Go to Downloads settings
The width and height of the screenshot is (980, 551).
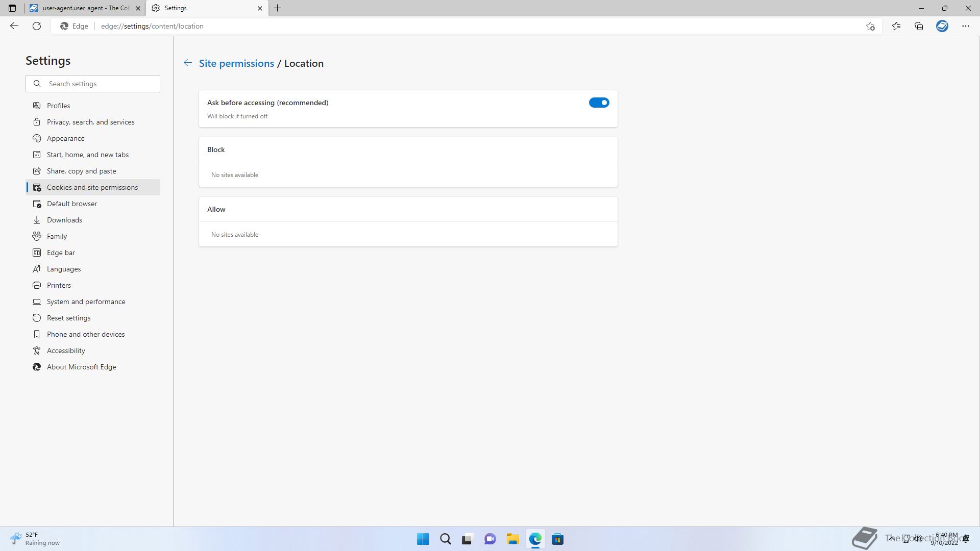click(64, 220)
